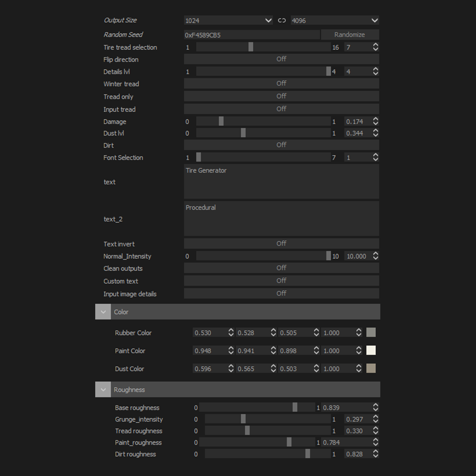Toggle Tread only option
The height and width of the screenshot is (476, 476).
click(x=281, y=96)
